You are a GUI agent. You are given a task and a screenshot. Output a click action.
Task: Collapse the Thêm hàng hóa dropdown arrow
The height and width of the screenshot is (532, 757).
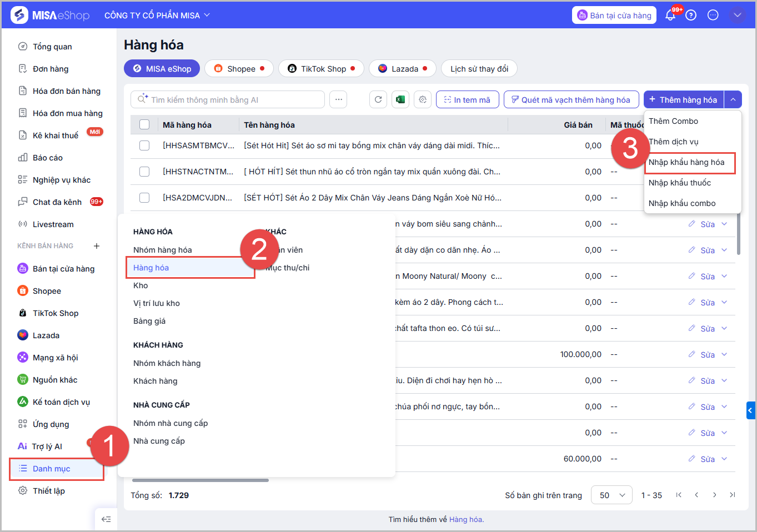733,99
